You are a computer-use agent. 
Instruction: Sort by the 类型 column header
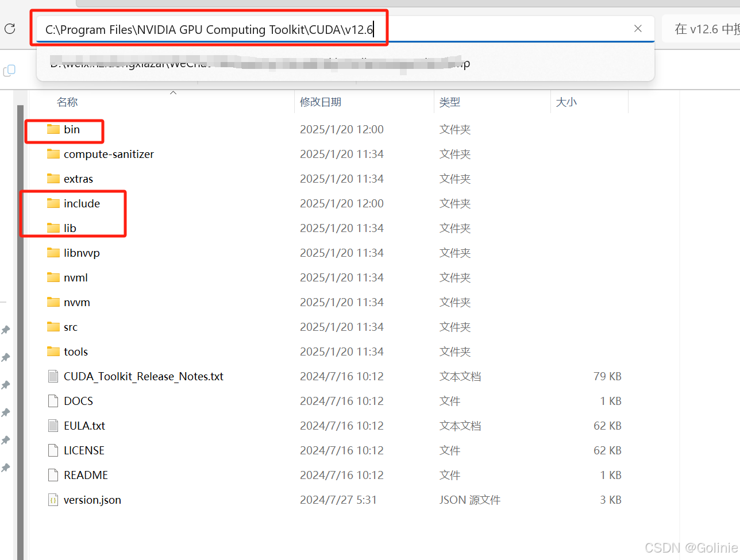pos(450,102)
